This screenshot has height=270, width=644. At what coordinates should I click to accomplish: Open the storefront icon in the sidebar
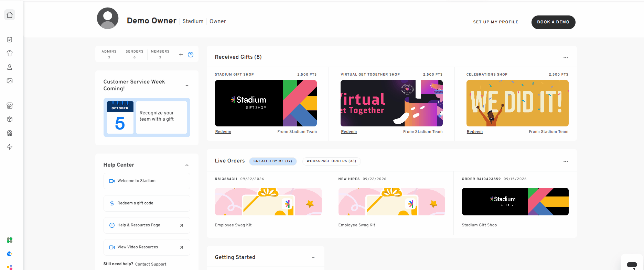[10, 105]
